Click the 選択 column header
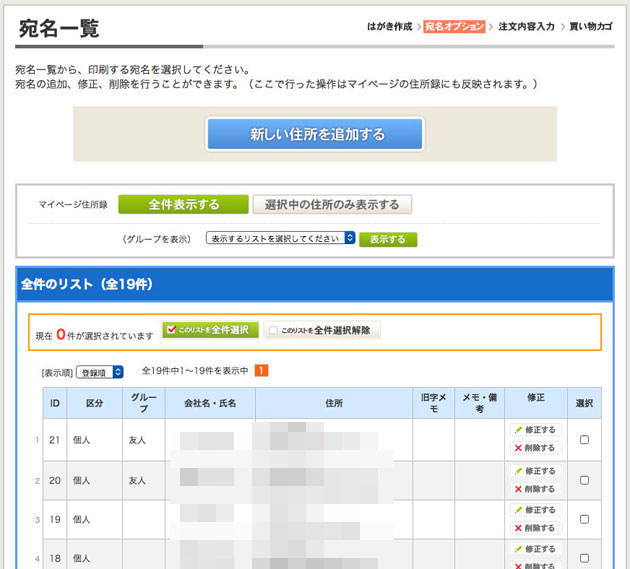Screen dimensions: 630x569 click(x=584, y=403)
